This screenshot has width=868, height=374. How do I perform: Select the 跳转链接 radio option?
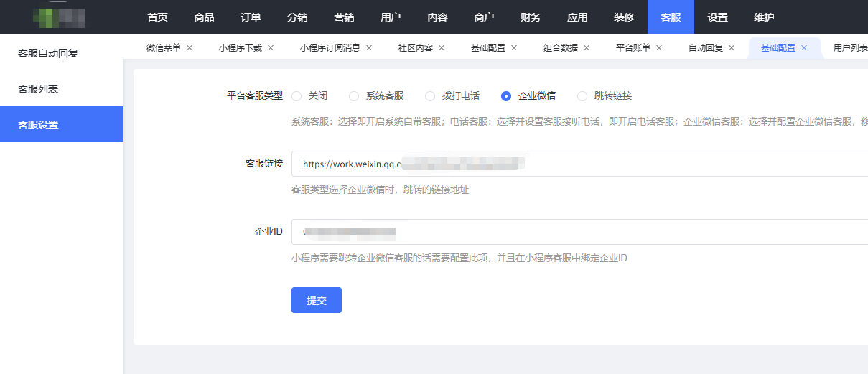click(582, 96)
